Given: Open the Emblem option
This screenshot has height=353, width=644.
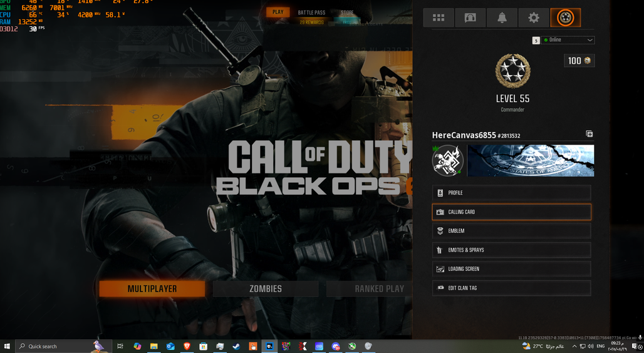Looking at the screenshot, I should coord(511,231).
